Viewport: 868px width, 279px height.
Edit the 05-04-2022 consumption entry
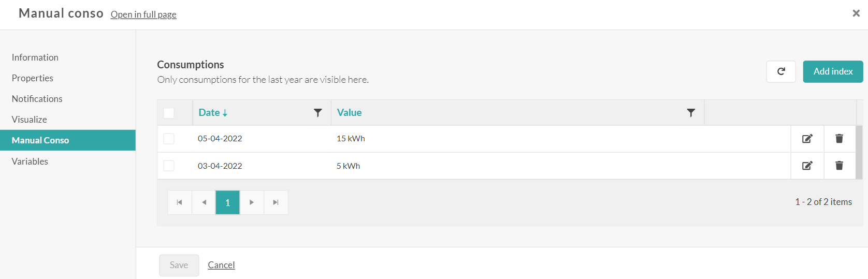807,139
